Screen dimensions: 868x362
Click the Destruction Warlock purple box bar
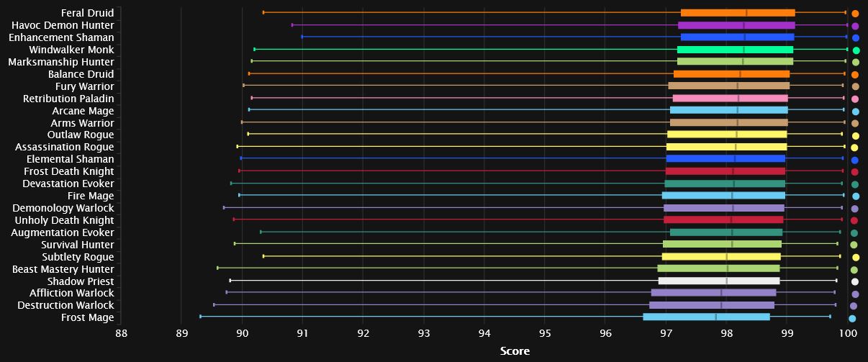[x=712, y=305]
